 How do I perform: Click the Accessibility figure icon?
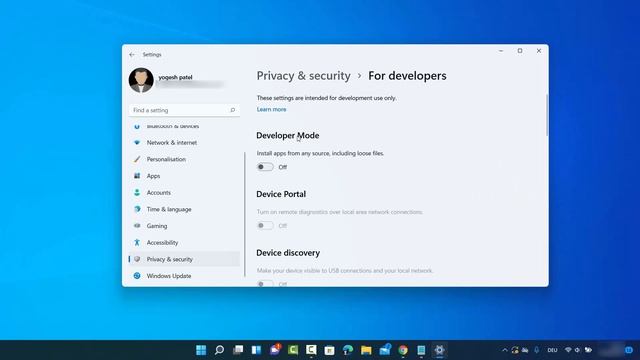[137, 242]
